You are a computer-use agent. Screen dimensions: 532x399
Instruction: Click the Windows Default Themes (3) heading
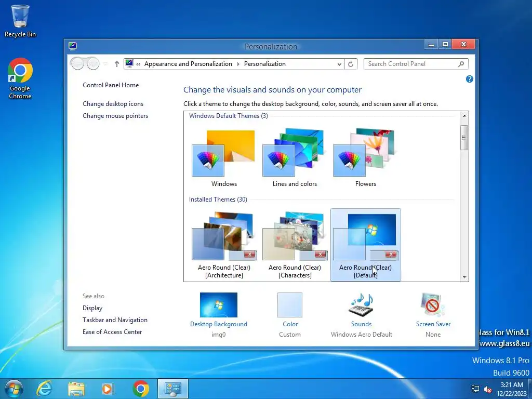point(229,116)
